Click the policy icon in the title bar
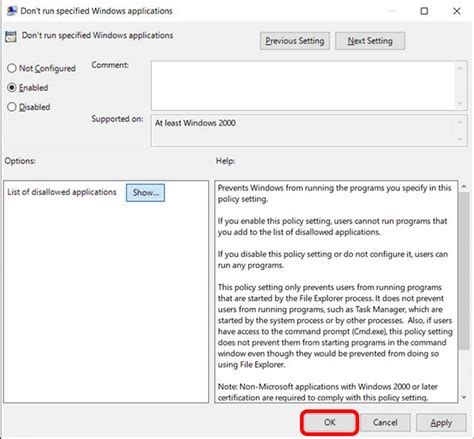The width and height of the screenshot is (474, 439). tap(12, 11)
